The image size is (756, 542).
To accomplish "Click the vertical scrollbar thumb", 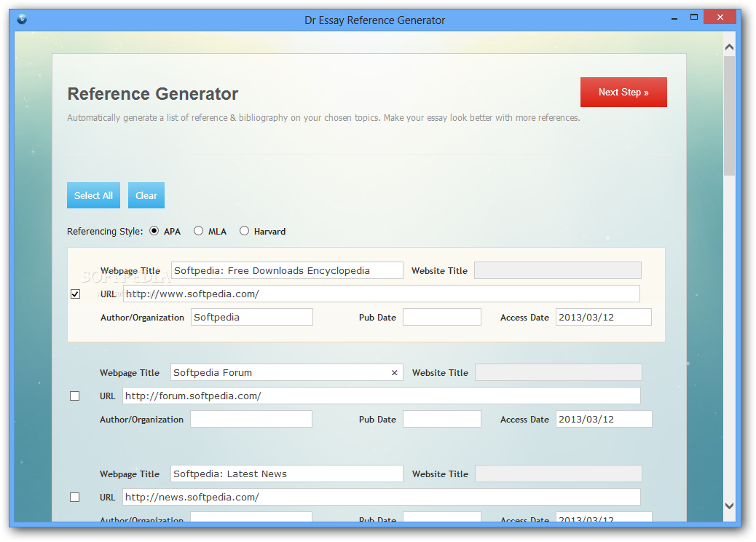I will [730, 116].
